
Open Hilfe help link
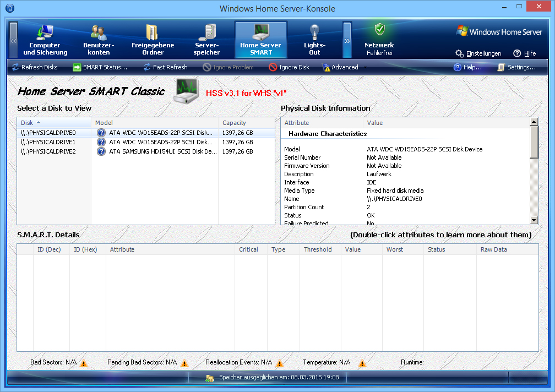pyautogui.click(x=530, y=53)
